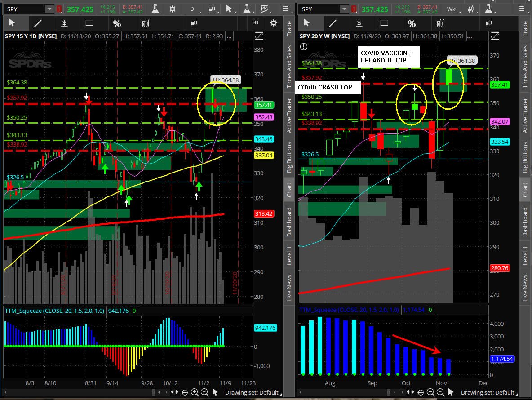532x400 pixels.
Task: Choose the percent tool in left chart toolbar
Action: click(x=117, y=23)
